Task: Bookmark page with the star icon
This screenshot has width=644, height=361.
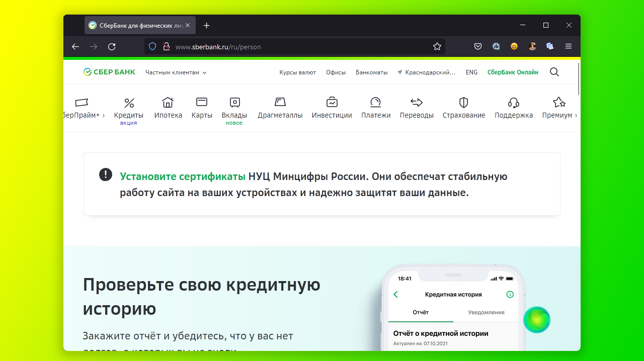Action: 437,46
